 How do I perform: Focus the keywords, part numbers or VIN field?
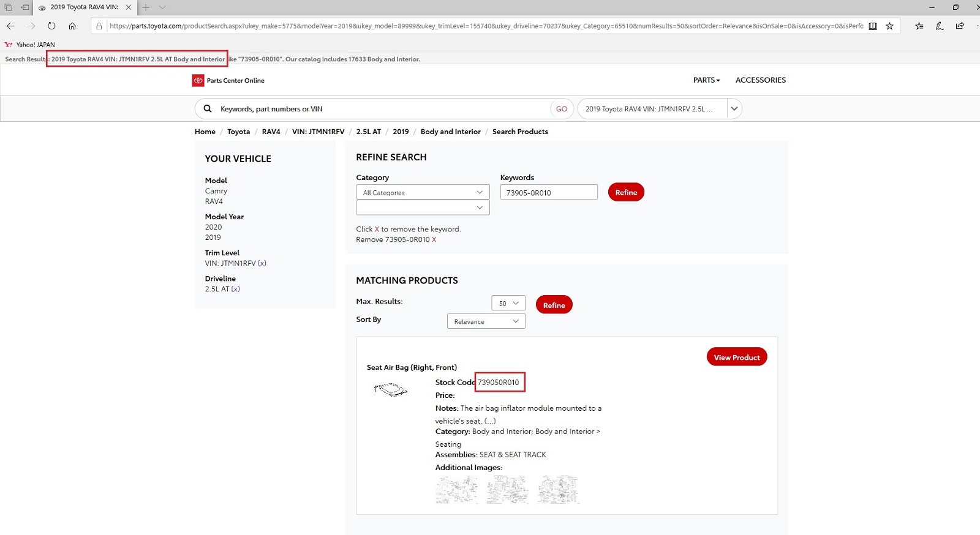coord(383,109)
